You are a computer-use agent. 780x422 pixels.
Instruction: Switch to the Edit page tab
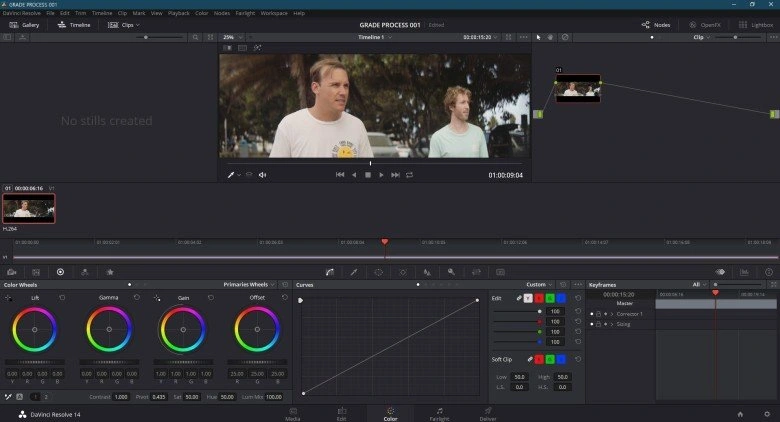click(x=341, y=412)
